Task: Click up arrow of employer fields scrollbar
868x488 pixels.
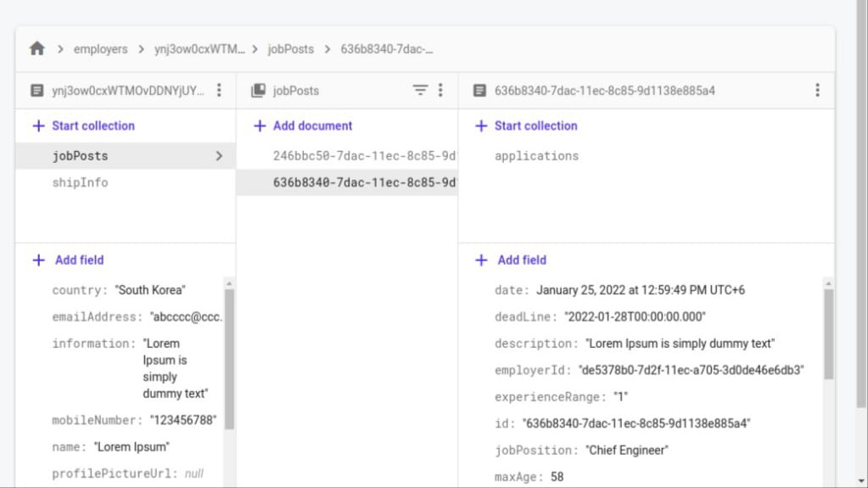Action: (229, 283)
